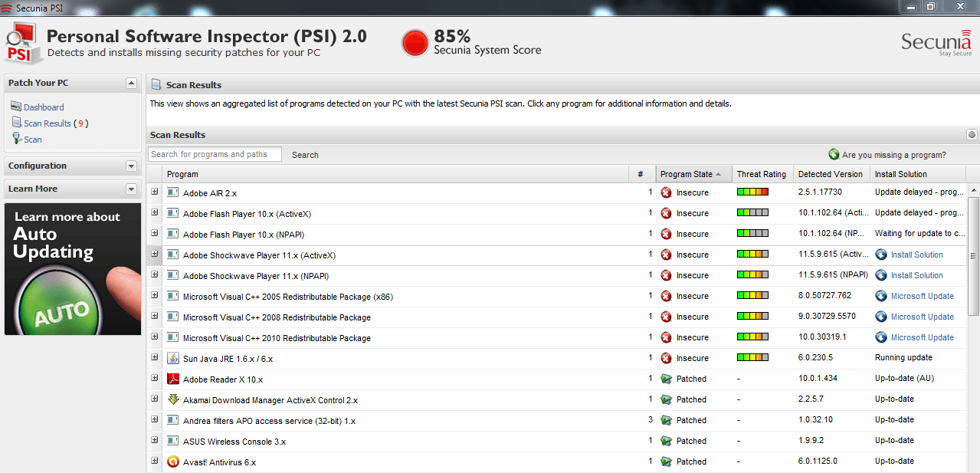980x473 pixels.
Task: Open the Dashboard link
Action: click(x=44, y=107)
